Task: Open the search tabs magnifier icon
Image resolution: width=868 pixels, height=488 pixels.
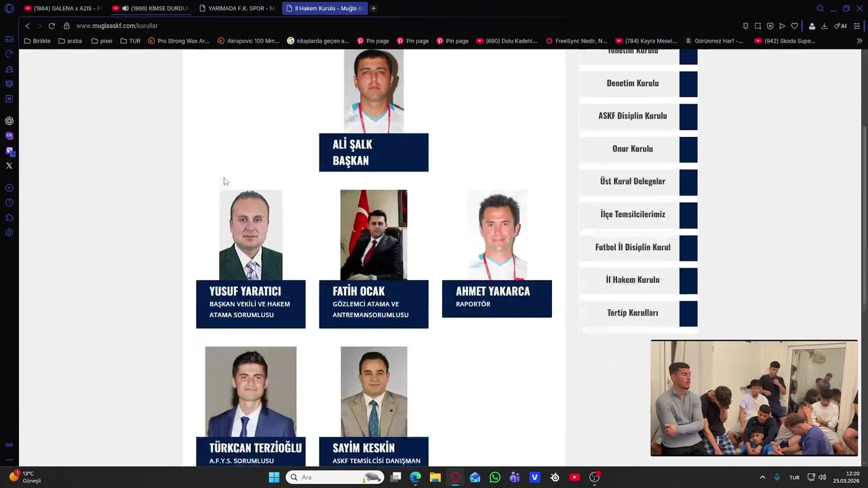Action: tap(820, 8)
